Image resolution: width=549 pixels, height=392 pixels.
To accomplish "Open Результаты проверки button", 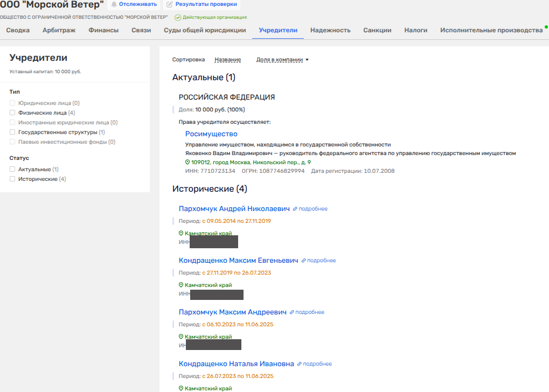I will click(201, 4).
